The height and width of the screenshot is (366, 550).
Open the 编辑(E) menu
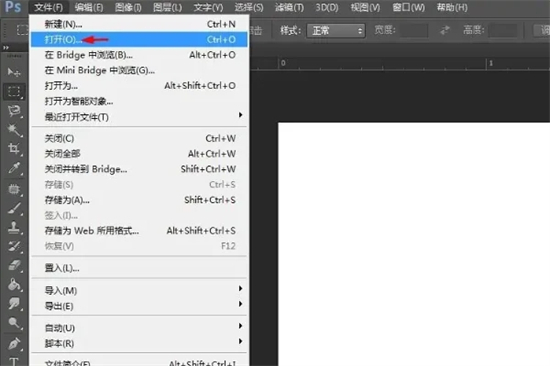pyautogui.click(x=89, y=7)
